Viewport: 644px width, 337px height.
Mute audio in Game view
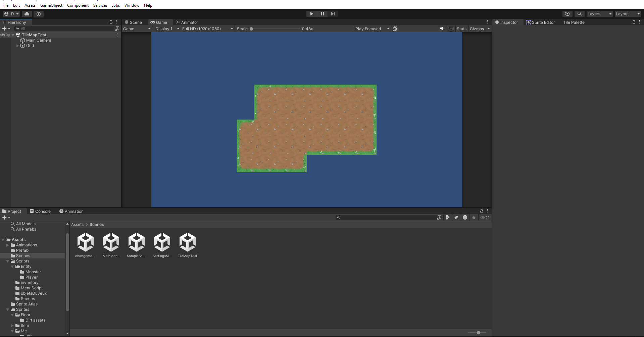pyautogui.click(x=442, y=29)
